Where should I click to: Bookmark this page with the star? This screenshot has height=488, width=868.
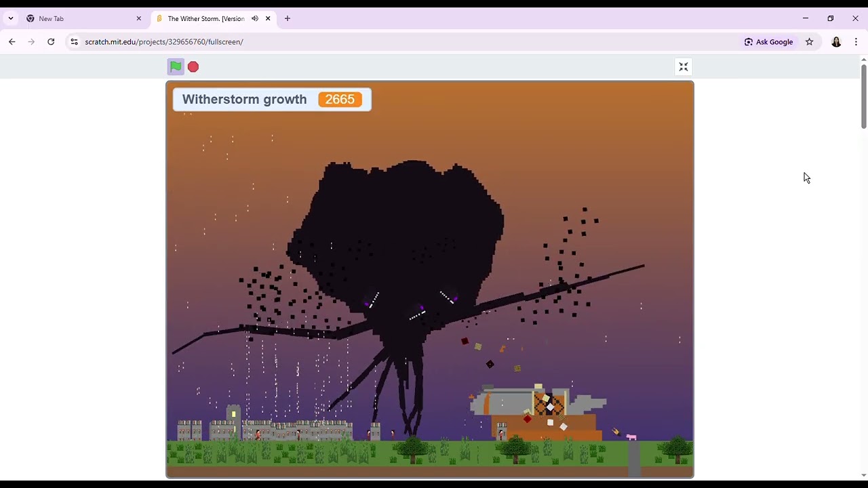tap(810, 42)
